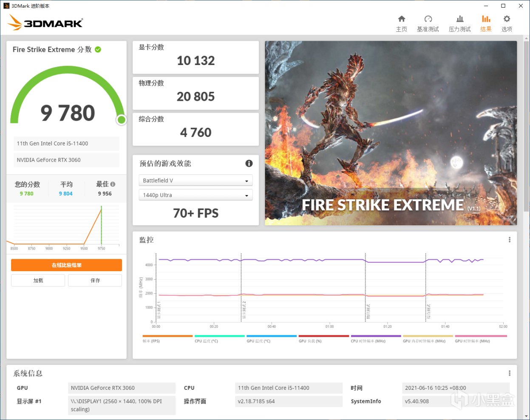Toggle GPU 负载 (%) legend series
The height and width of the screenshot is (420, 530).
(x=323, y=339)
